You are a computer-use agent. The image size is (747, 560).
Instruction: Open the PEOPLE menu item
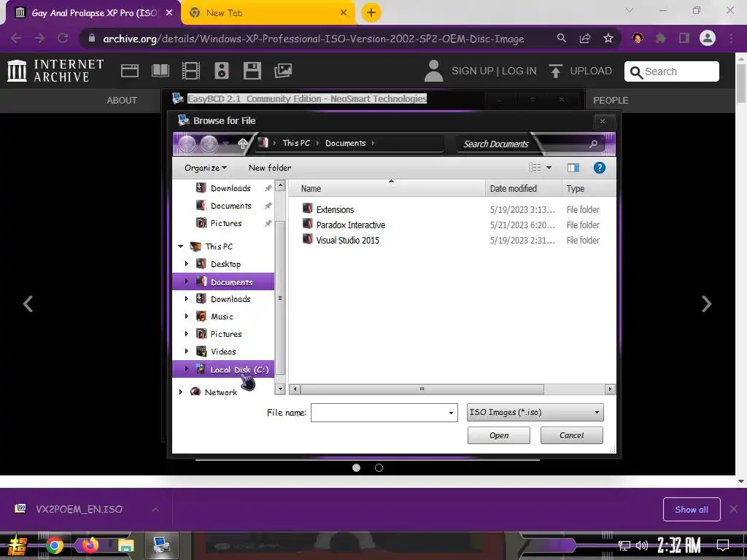611,101
